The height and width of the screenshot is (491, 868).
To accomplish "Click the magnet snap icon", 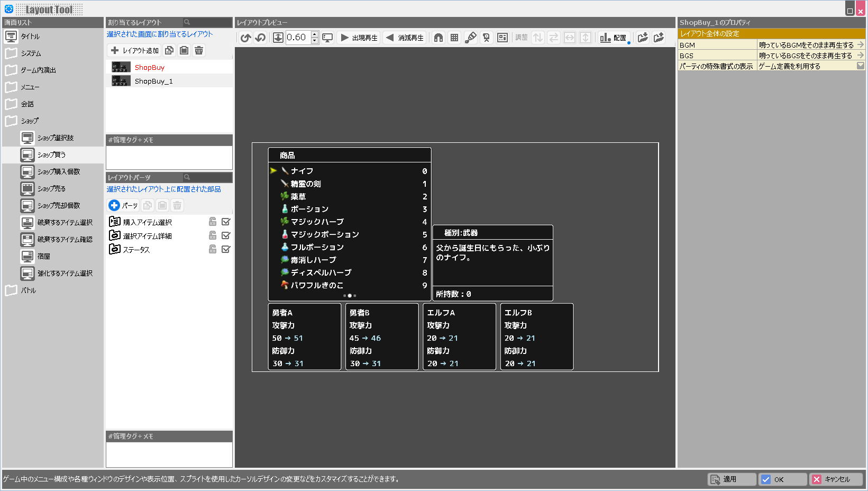I will click(438, 38).
